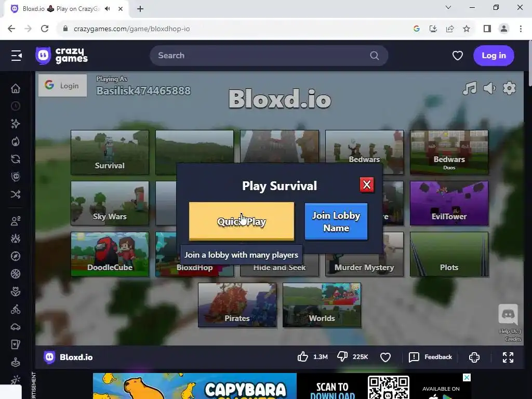Click the Log in button
The height and width of the screenshot is (399, 532).
pyautogui.click(x=494, y=56)
